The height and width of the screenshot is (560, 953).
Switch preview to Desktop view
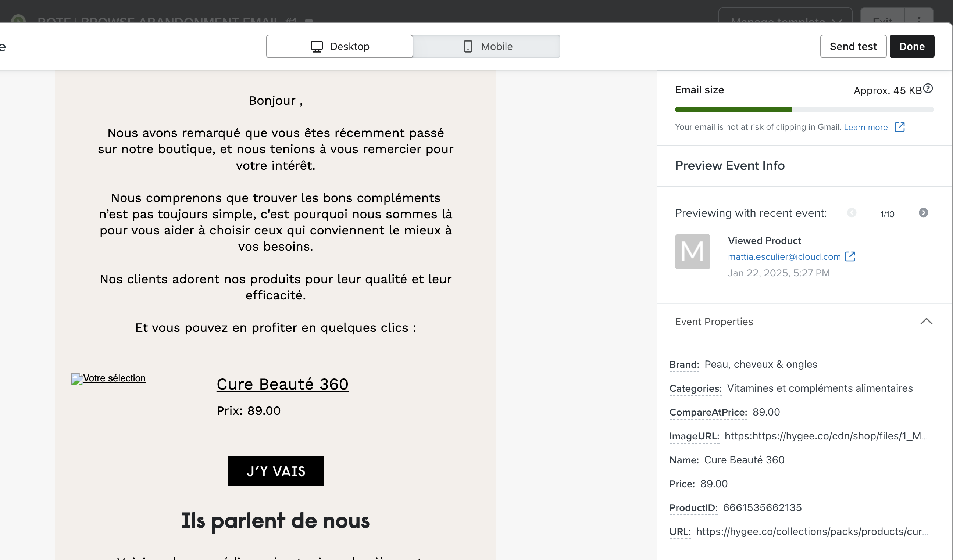[x=339, y=46]
